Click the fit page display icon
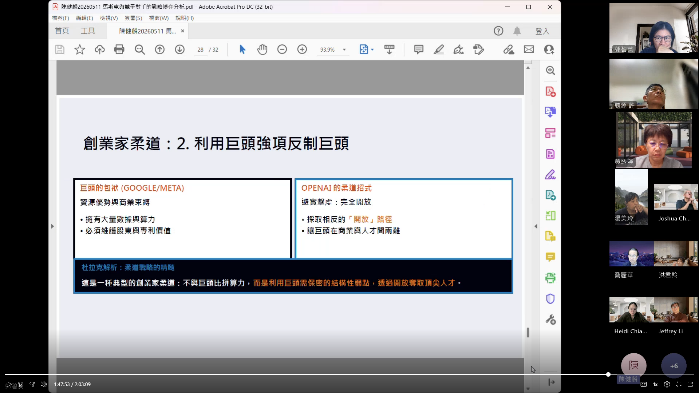699x393 pixels. (364, 49)
